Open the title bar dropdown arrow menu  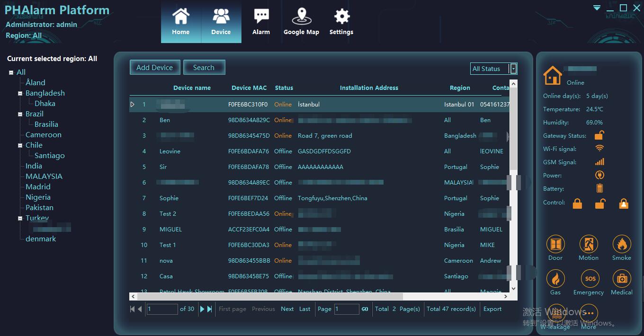point(597,8)
